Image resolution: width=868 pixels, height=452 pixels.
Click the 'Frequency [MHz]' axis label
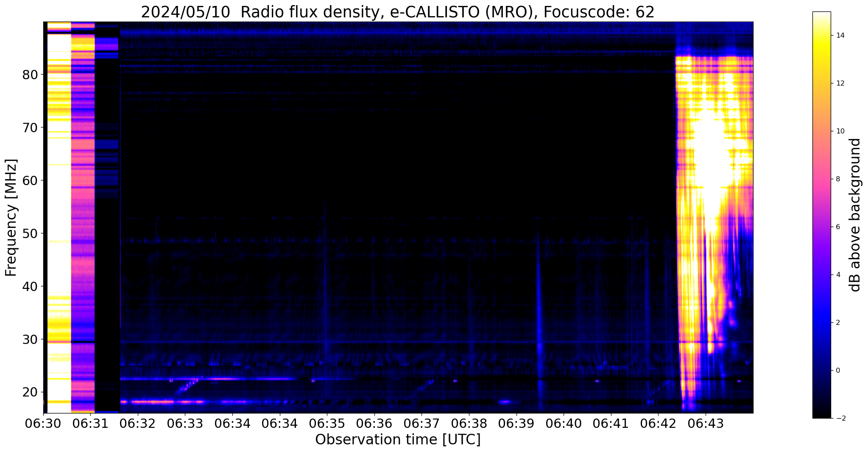pyautogui.click(x=11, y=218)
